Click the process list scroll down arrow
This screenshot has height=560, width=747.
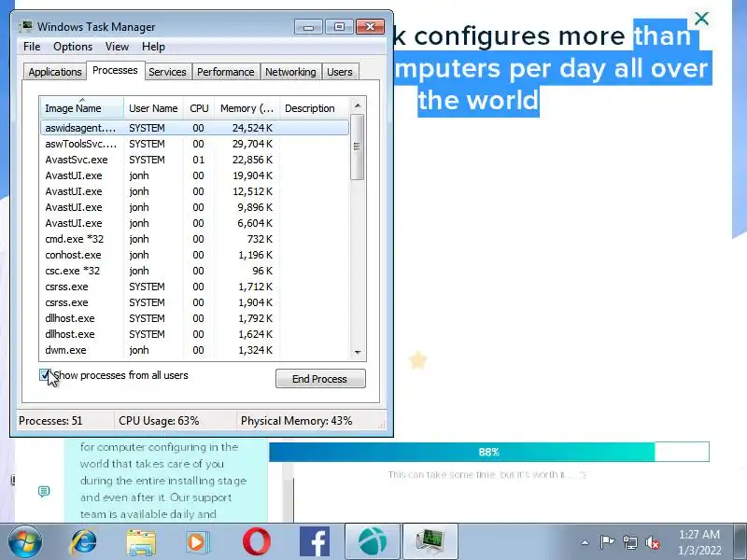(358, 353)
